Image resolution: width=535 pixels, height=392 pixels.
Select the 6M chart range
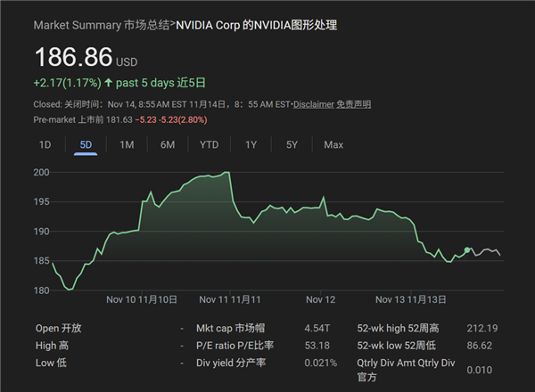(168, 144)
